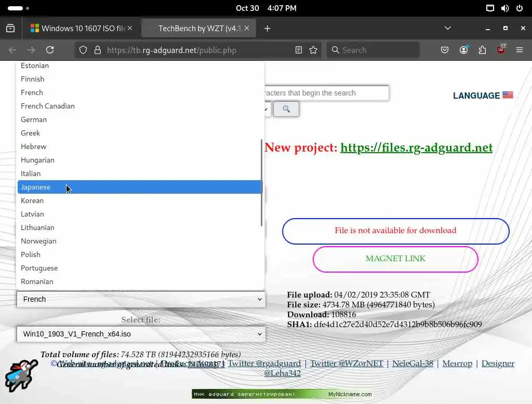Click the Firefox Search box

pos(373,50)
